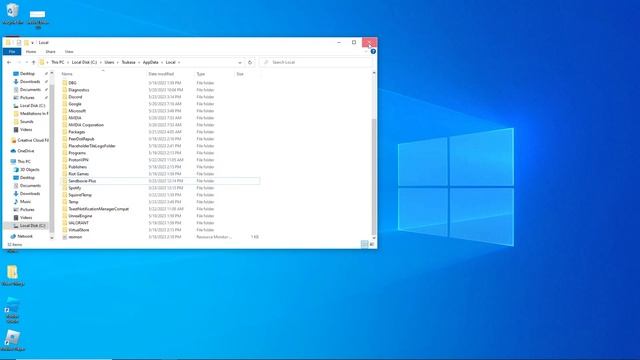Image resolution: width=640 pixels, height=360 pixels.
Task: Click Users in address breadcrumb
Action: 109,62
